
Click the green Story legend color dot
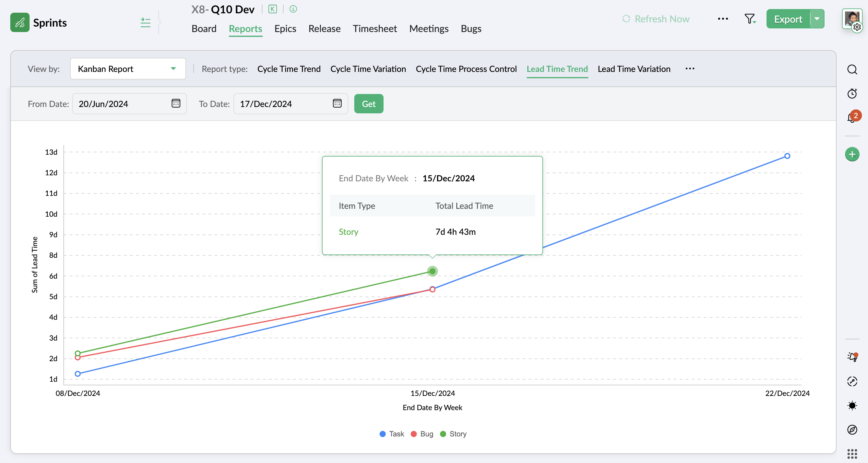pos(443,434)
